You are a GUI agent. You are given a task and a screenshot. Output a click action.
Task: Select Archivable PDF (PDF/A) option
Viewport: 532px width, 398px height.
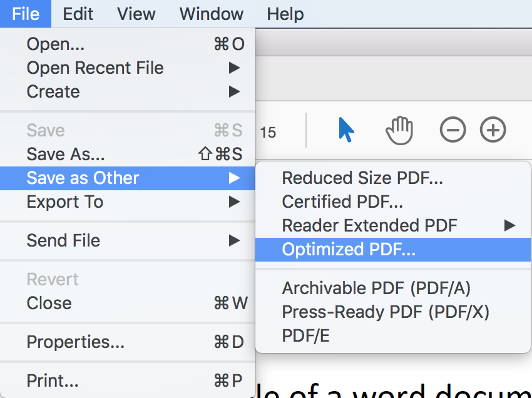point(393,288)
